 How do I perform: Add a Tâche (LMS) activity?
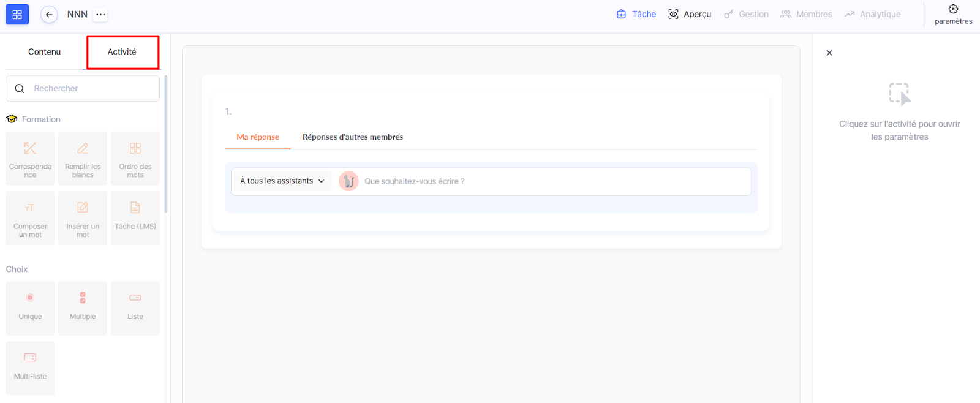tap(135, 218)
